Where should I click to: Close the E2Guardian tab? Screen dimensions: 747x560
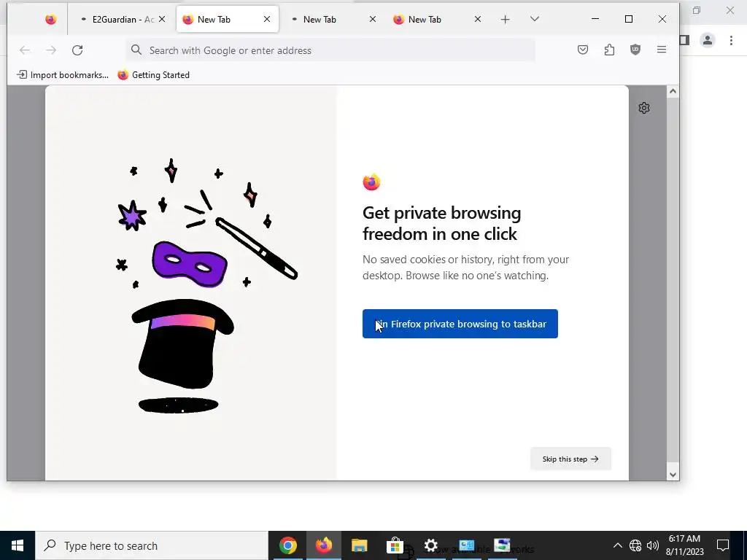pyautogui.click(x=162, y=20)
